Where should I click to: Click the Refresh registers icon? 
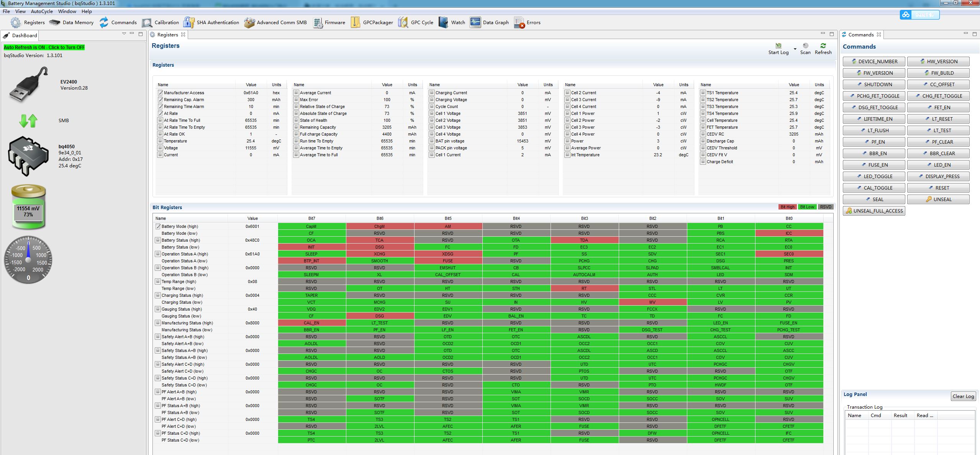(x=823, y=46)
